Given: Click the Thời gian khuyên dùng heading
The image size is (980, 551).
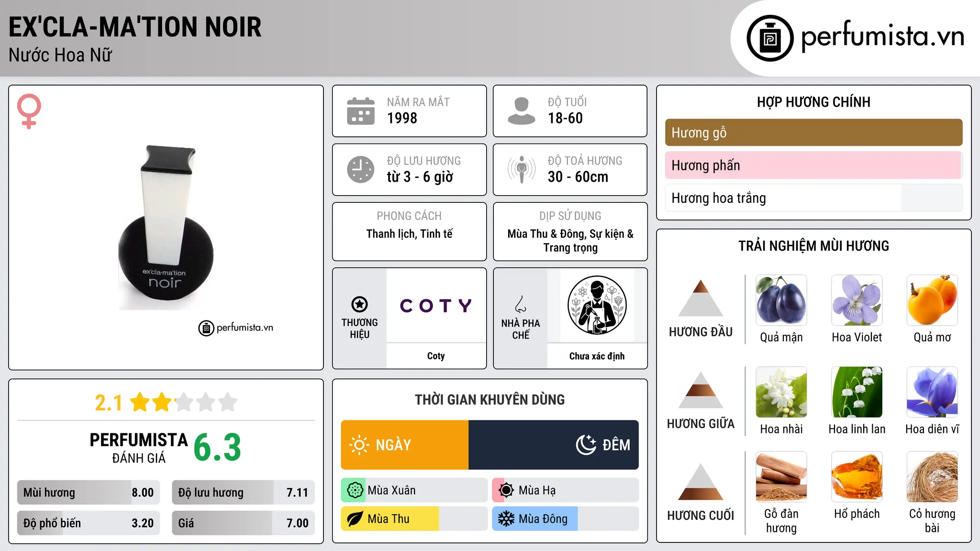Looking at the screenshot, I should (x=490, y=400).
